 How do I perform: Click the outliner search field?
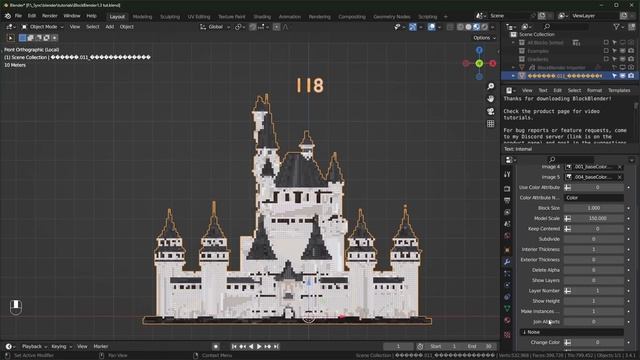566,27
